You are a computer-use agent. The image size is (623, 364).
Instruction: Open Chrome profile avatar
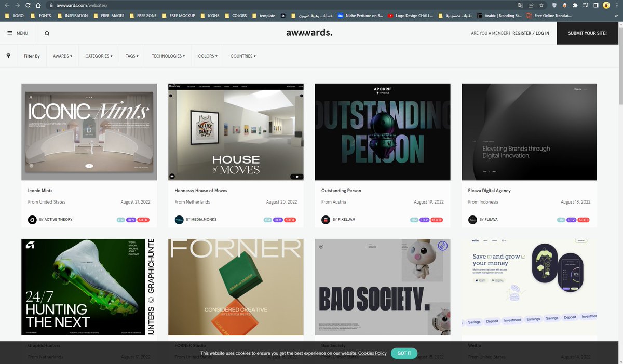(x=606, y=5)
